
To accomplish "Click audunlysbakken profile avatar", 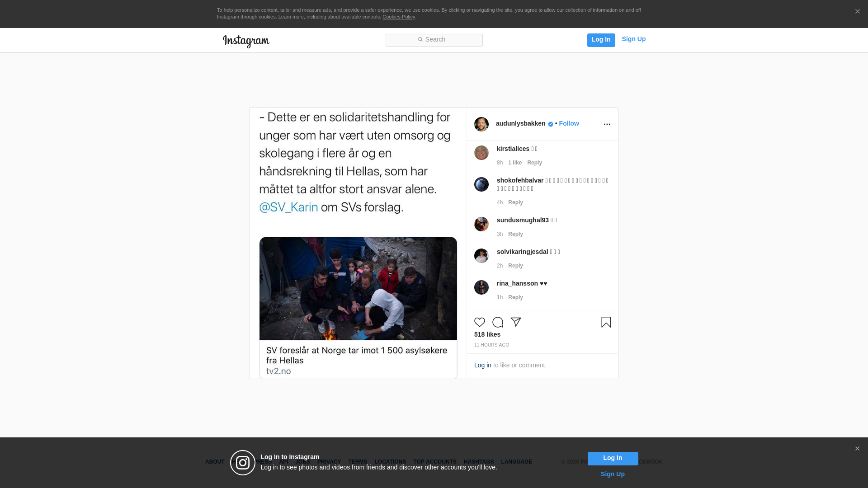I will [x=481, y=124].
